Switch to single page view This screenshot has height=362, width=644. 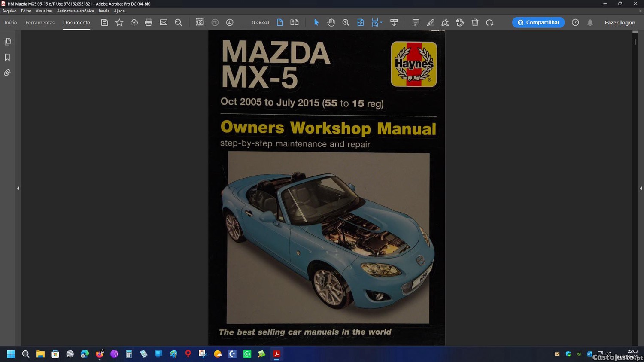(x=279, y=22)
